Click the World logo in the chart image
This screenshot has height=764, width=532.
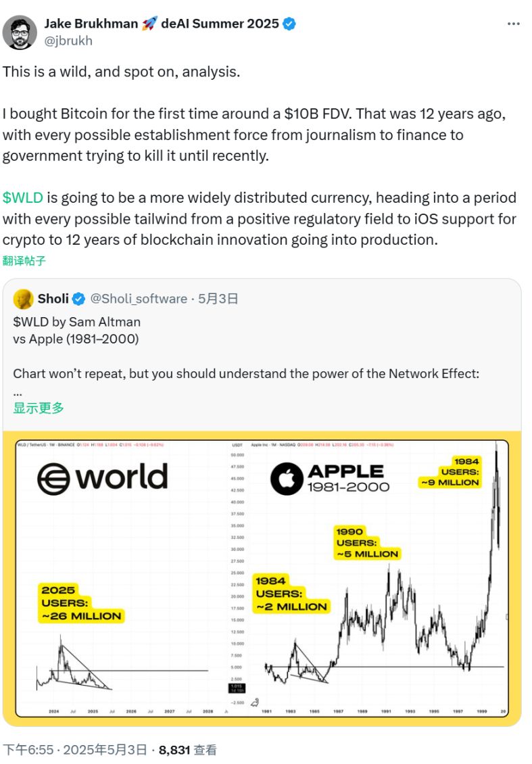click(x=103, y=477)
